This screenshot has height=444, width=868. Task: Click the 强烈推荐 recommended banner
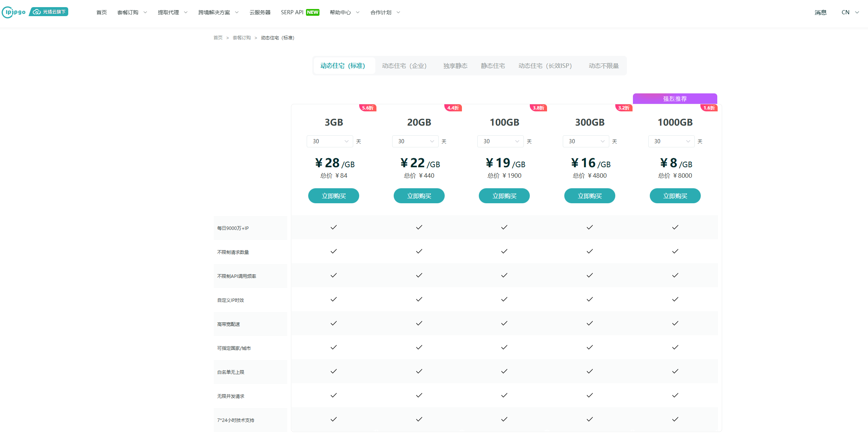[x=675, y=99]
